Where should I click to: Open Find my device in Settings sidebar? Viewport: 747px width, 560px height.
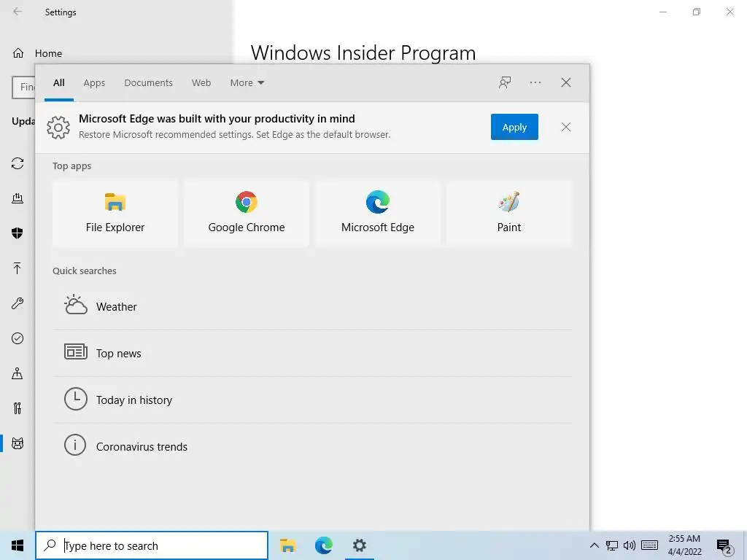(x=18, y=373)
